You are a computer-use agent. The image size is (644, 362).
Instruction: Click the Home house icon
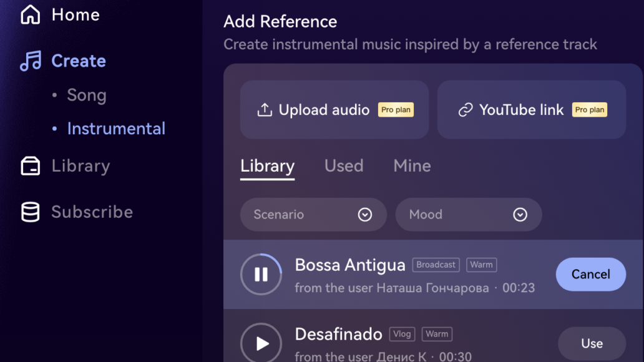[31, 14]
